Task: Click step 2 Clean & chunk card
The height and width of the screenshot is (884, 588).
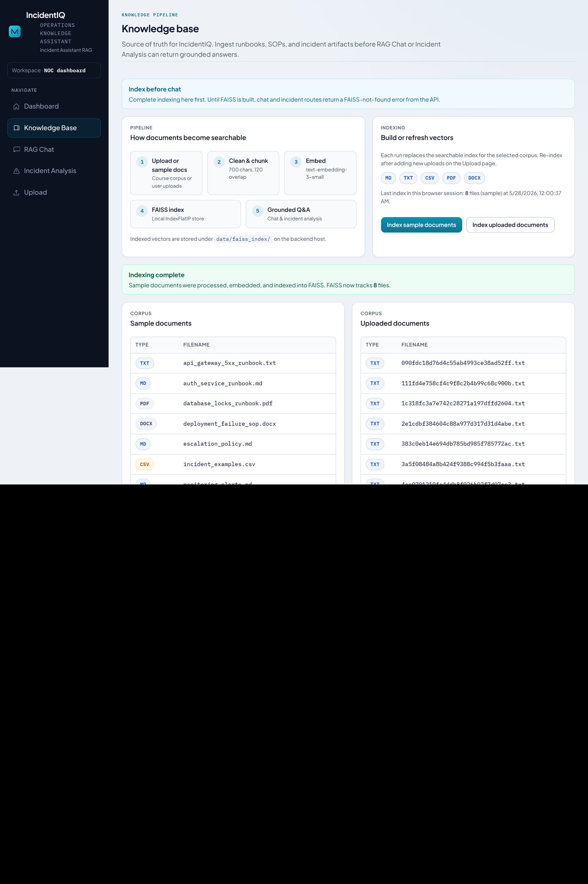Action: click(243, 173)
